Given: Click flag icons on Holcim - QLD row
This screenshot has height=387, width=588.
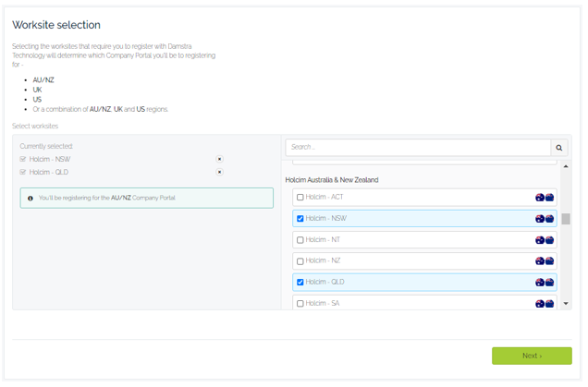Looking at the screenshot, I should tap(545, 283).
